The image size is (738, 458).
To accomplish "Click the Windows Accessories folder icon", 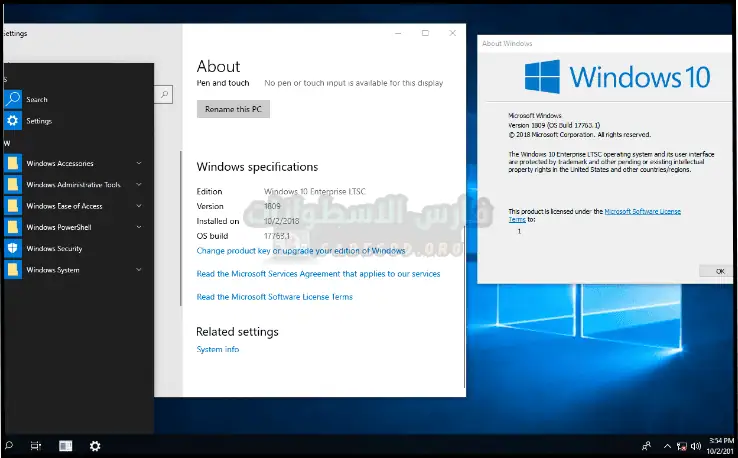I will 13,163.
